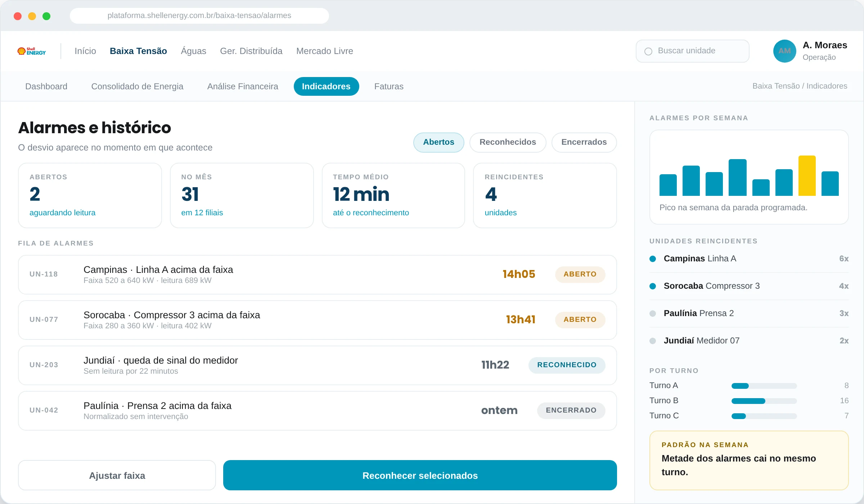Viewport: 864px width, 504px height.
Task: Open Mercado Livre in the navigation
Action: (x=325, y=51)
